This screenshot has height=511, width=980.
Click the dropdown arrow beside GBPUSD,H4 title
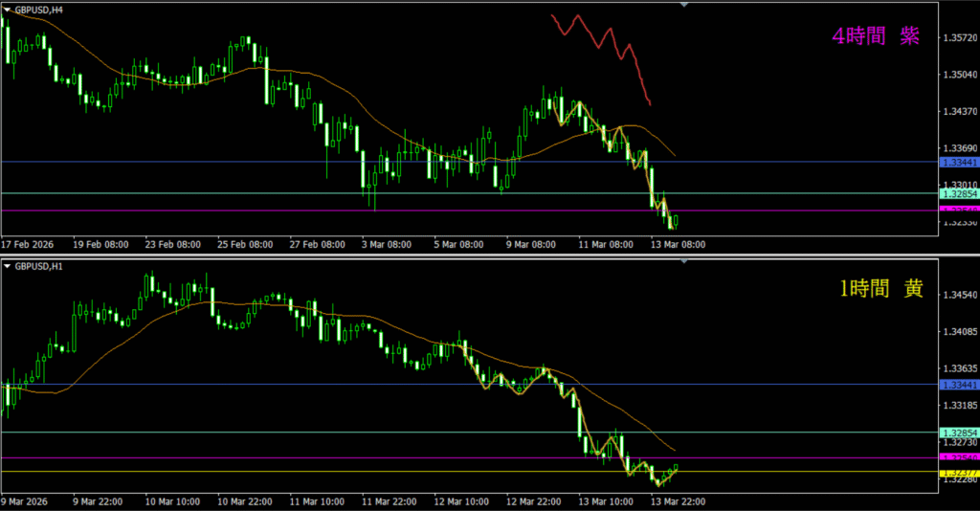click(7, 10)
